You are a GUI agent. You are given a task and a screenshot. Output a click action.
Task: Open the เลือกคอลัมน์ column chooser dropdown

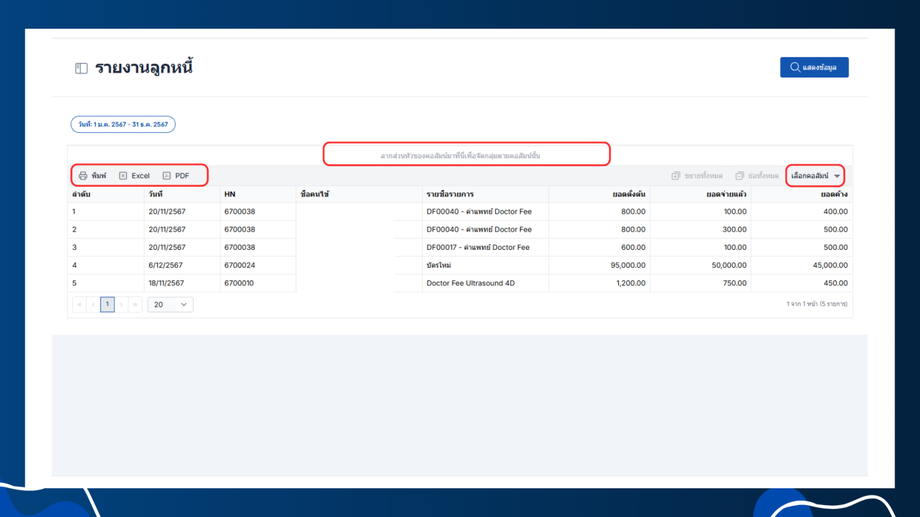815,175
